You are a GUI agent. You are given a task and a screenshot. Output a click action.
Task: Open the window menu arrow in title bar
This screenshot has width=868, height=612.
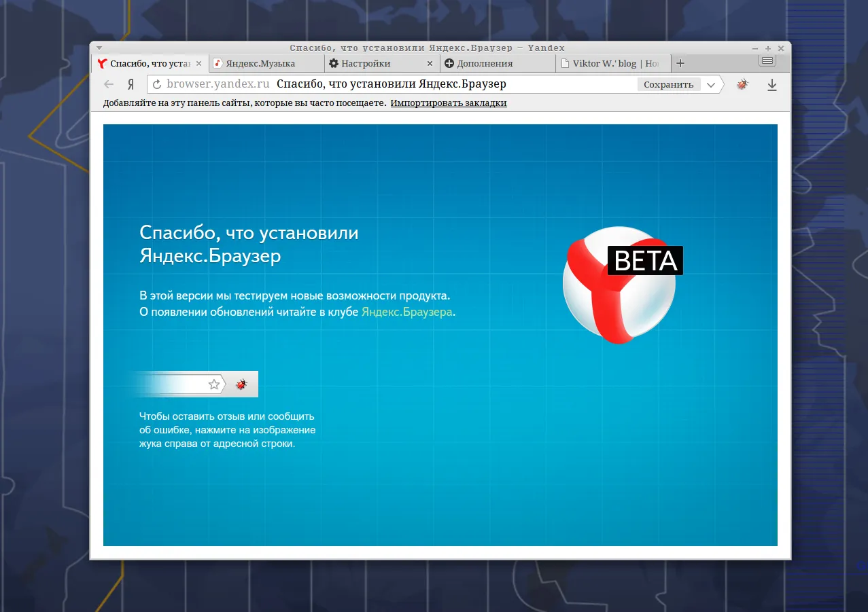tap(99, 48)
